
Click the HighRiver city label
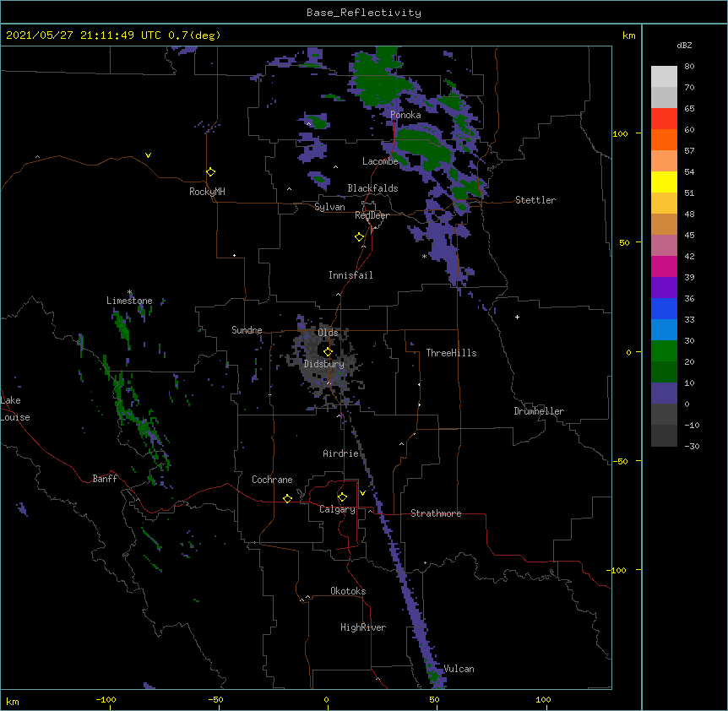tap(363, 627)
